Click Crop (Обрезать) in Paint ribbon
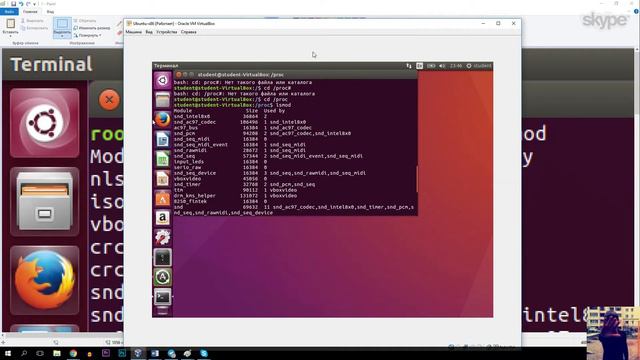Viewport: 640px width, 360px height. [x=85, y=20]
